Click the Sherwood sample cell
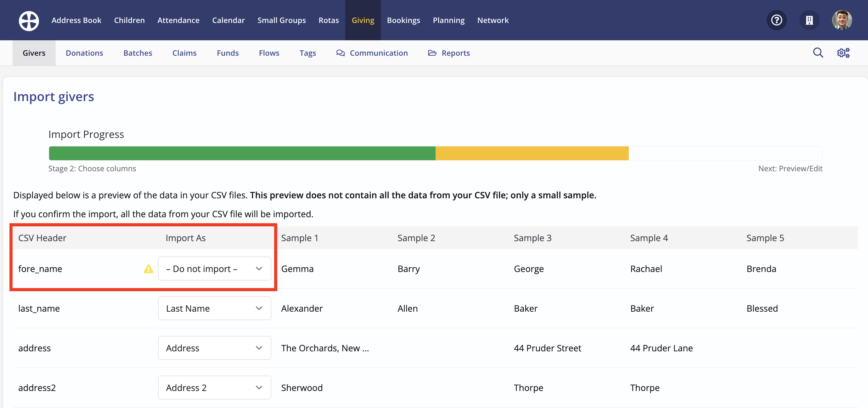 coord(302,388)
